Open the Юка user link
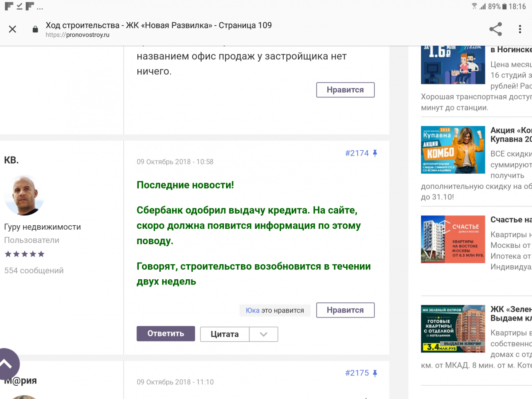Viewport: 532px width, 399px height. pos(253,310)
